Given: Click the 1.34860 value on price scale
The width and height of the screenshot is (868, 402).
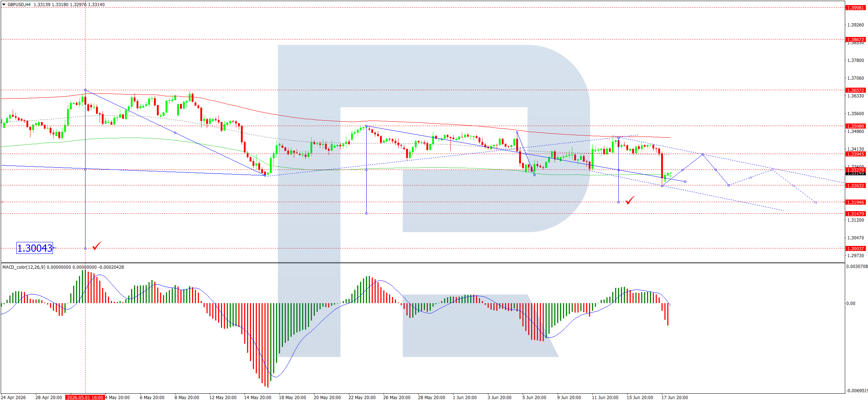Looking at the screenshot, I should [855, 131].
